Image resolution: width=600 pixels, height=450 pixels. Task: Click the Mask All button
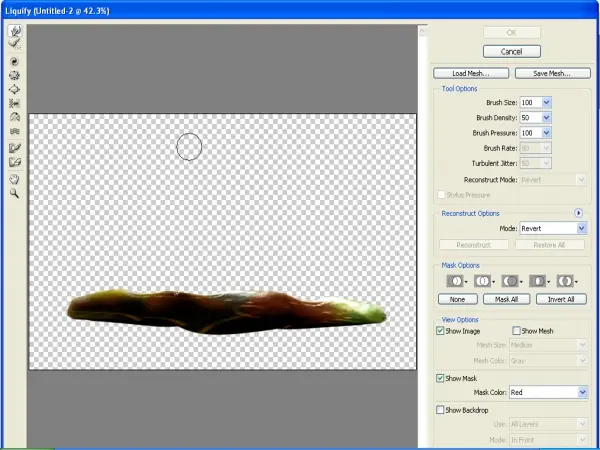[x=507, y=299]
